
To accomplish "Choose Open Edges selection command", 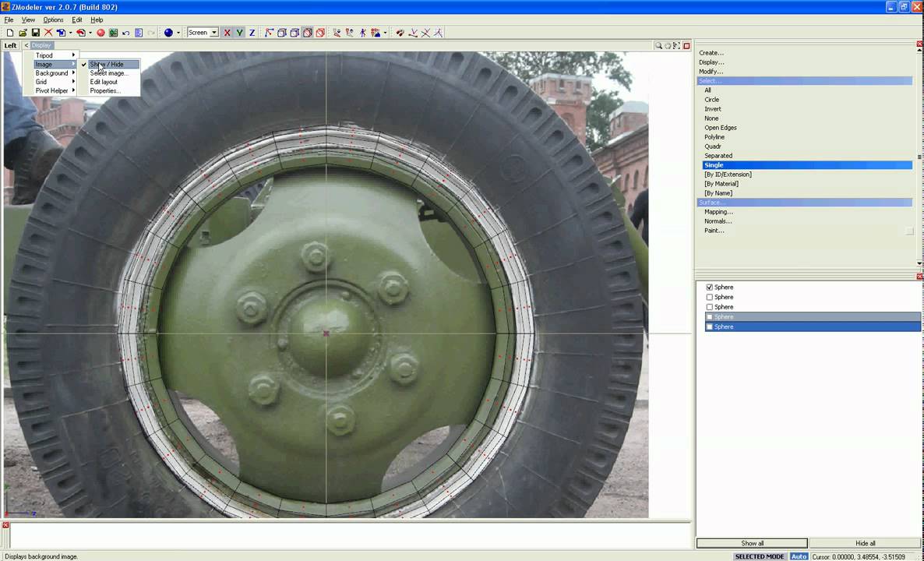I will (x=720, y=128).
